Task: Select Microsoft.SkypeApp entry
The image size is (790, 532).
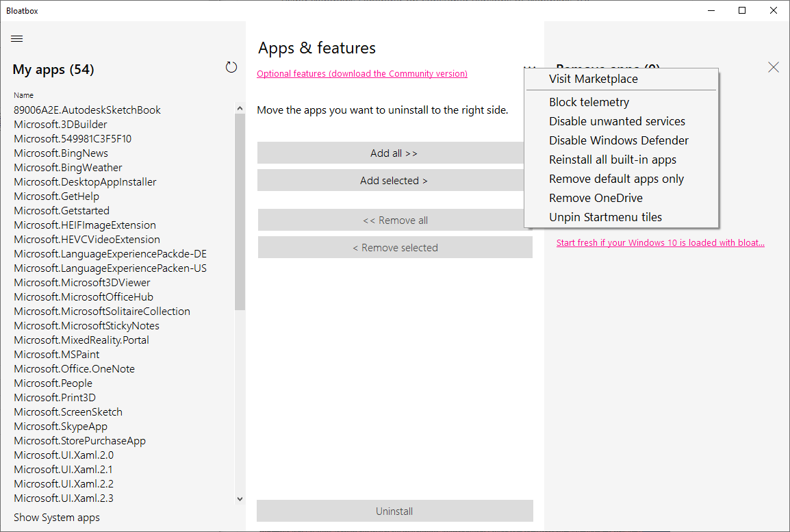Action: tap(60, 426)
